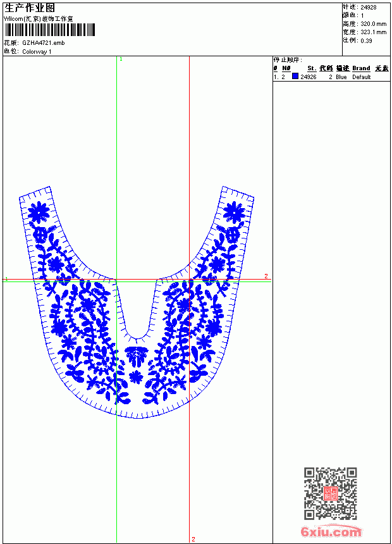This screenshot has width=392, height=544.
Task: Click the N# column header
Action: 286,68
